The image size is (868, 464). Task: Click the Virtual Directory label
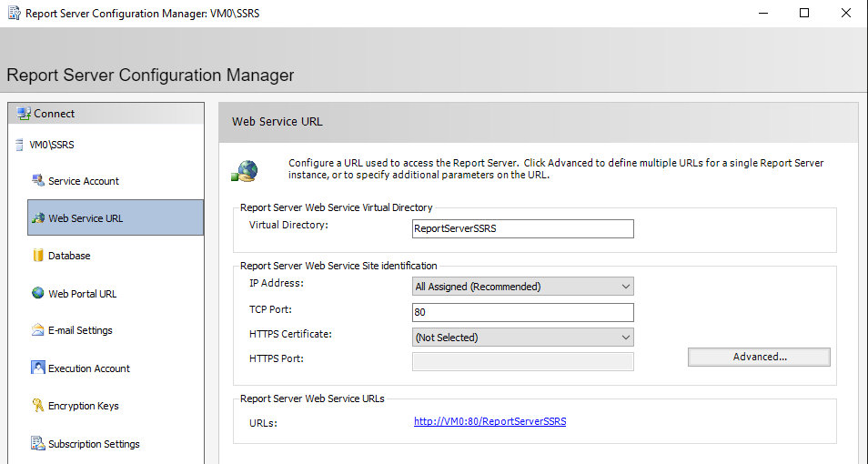click(288, 225)
